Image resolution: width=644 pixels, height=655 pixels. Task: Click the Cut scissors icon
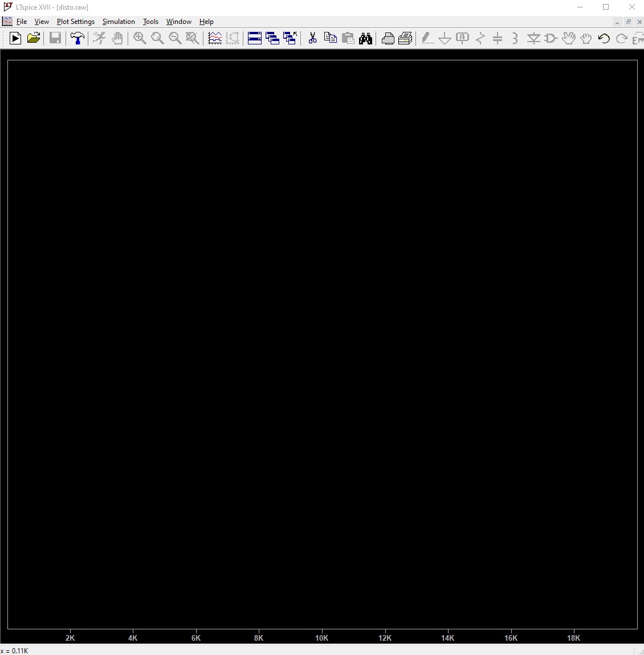point(312,38)
